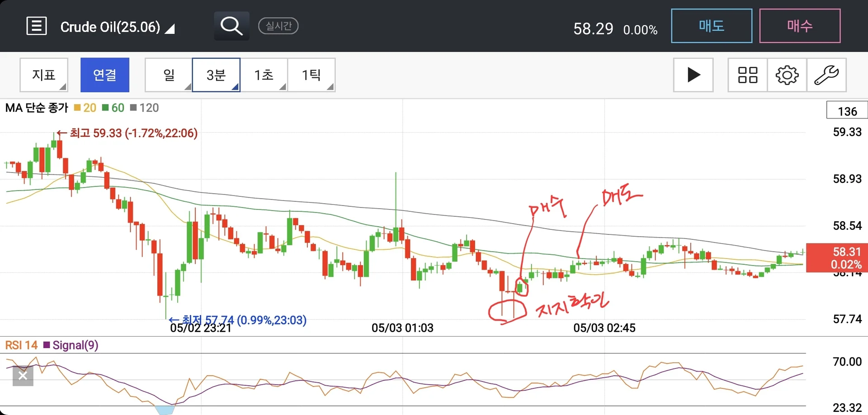
Task: Click the 58.54 price axis label
Action: pyautogui.click(x=847, y=225)
